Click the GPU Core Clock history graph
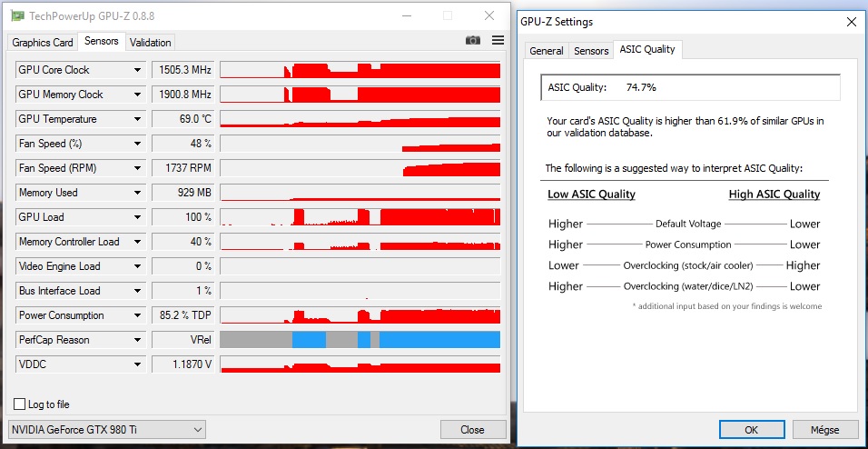868x449 pixels. click(x=360, y=70)
